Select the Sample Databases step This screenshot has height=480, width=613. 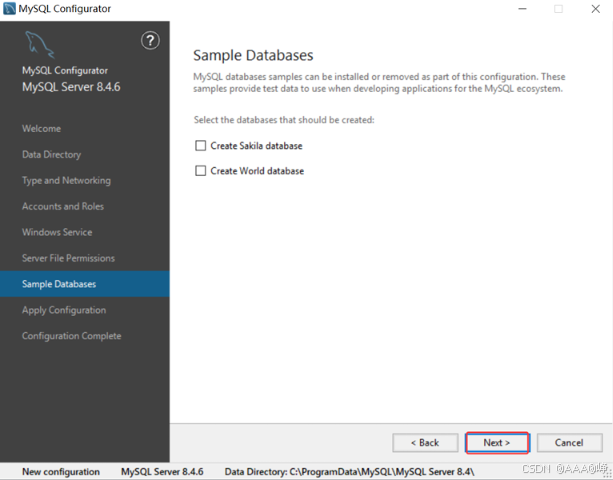point(85,284)
